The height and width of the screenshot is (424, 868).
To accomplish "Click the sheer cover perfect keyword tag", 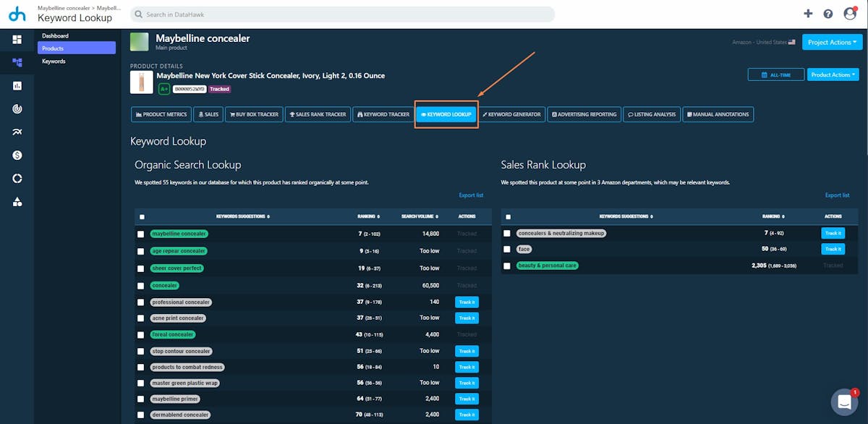I will 177,268.
